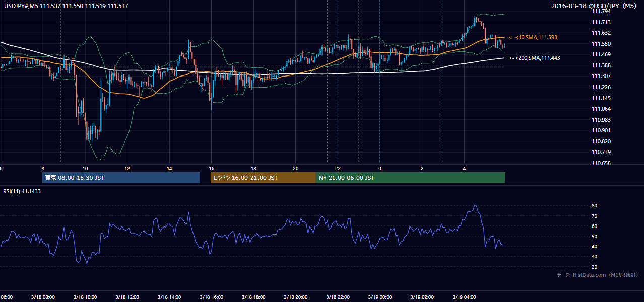644x302 pixels.
Task: Click RSI scale level 40
Action: [595, 246]
